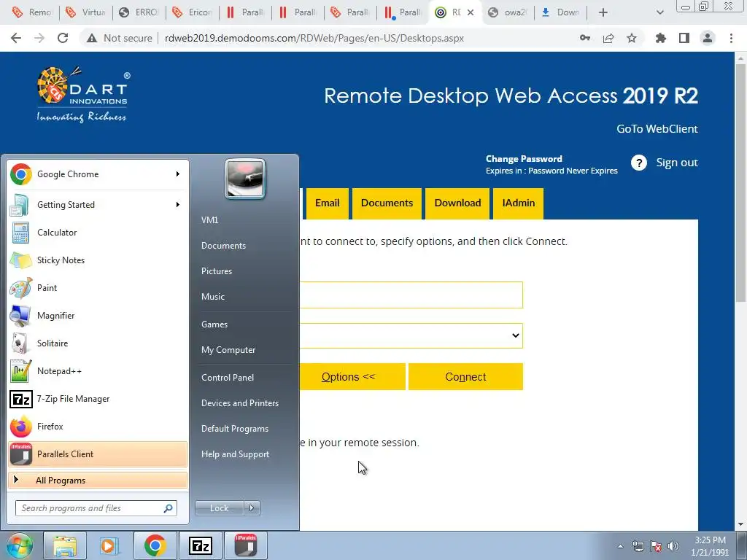
Task: Show hidden system tray icons
Action: [x=620, y=547]
